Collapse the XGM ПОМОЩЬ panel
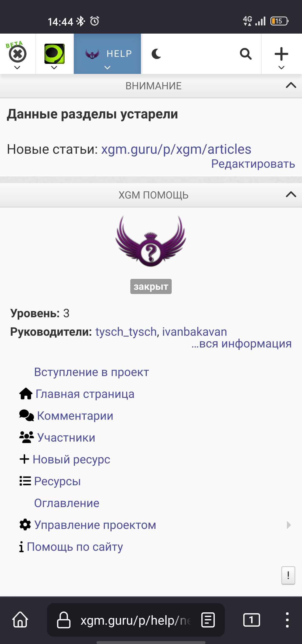 tap(291, 194)
